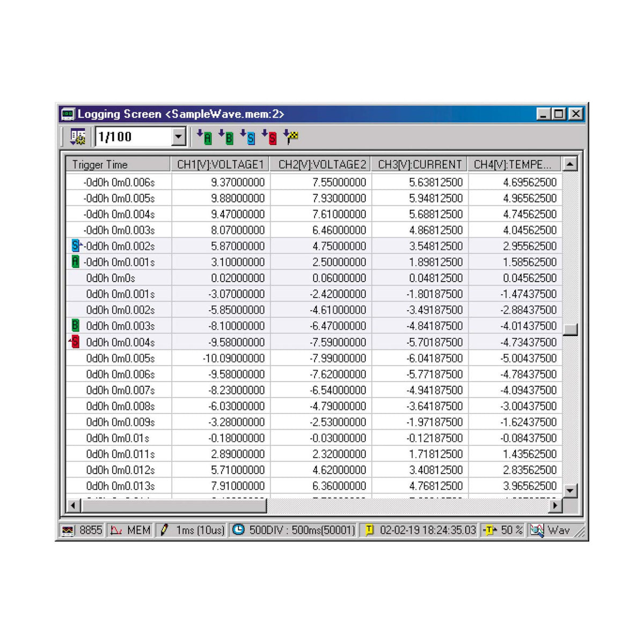Click the green B marker at row 0m0.003s
Viewport: 644px width, 644px height.
tap(75, 326)
